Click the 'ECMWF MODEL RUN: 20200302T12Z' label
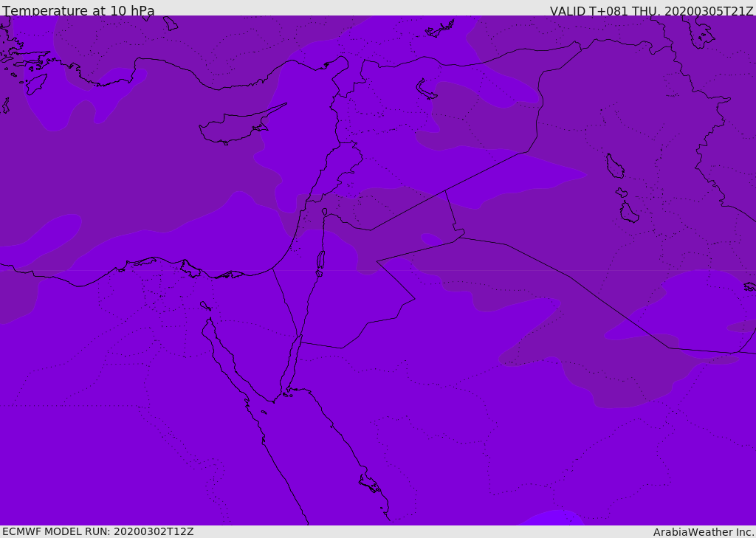756x538 pixels. tap(98, 531)
